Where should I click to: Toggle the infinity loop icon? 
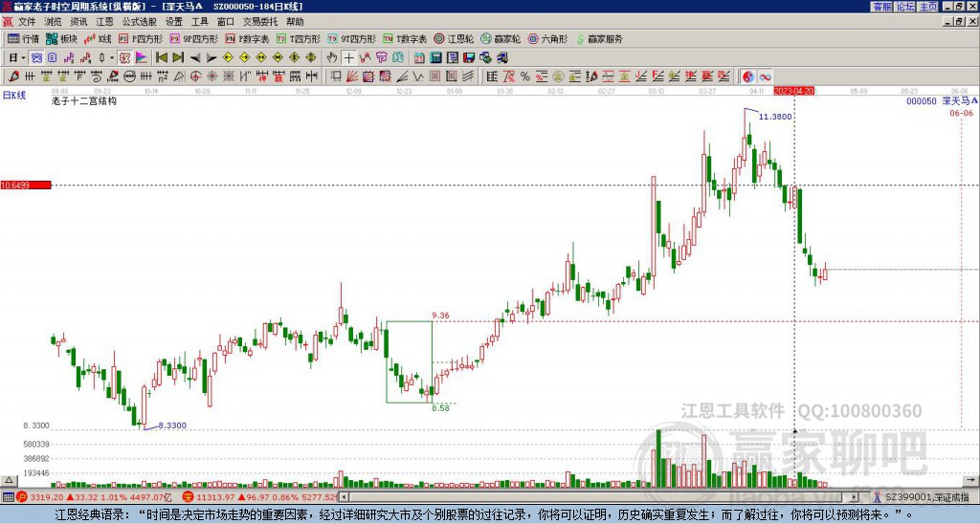coord(765,76)
